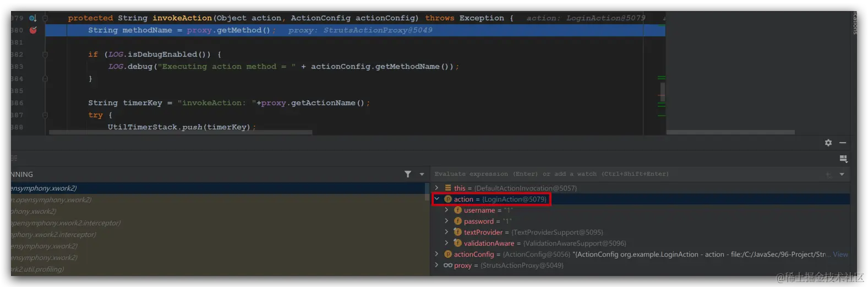868x287 pixels.
Task: Click the editor's right-side error stripe scrollbar
Action: point(662,91)
